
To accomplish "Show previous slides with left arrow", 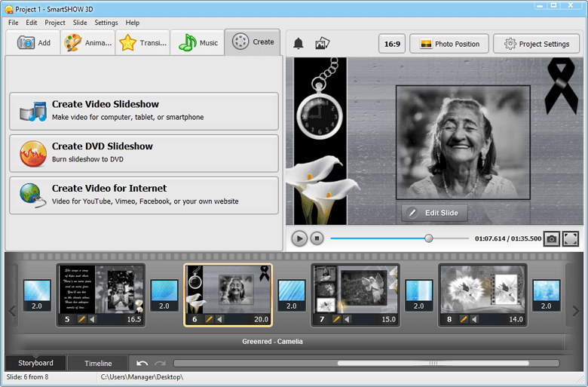I will (x=11, y=311).
